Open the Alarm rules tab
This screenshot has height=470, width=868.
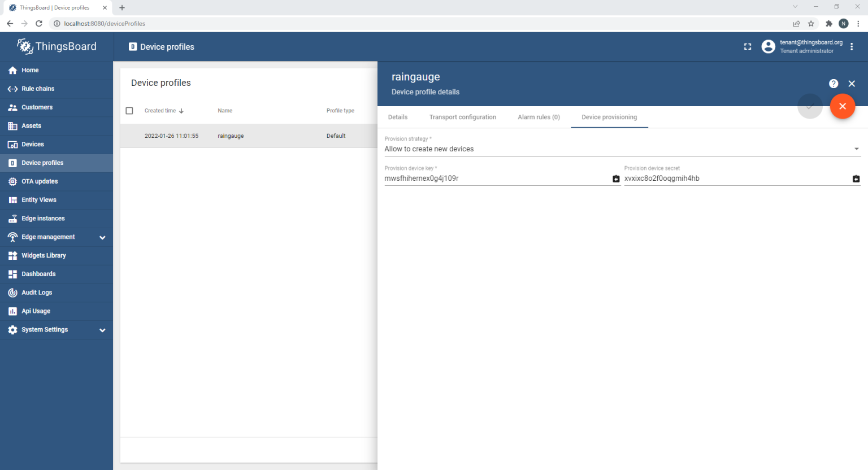[x=539, y=117]
